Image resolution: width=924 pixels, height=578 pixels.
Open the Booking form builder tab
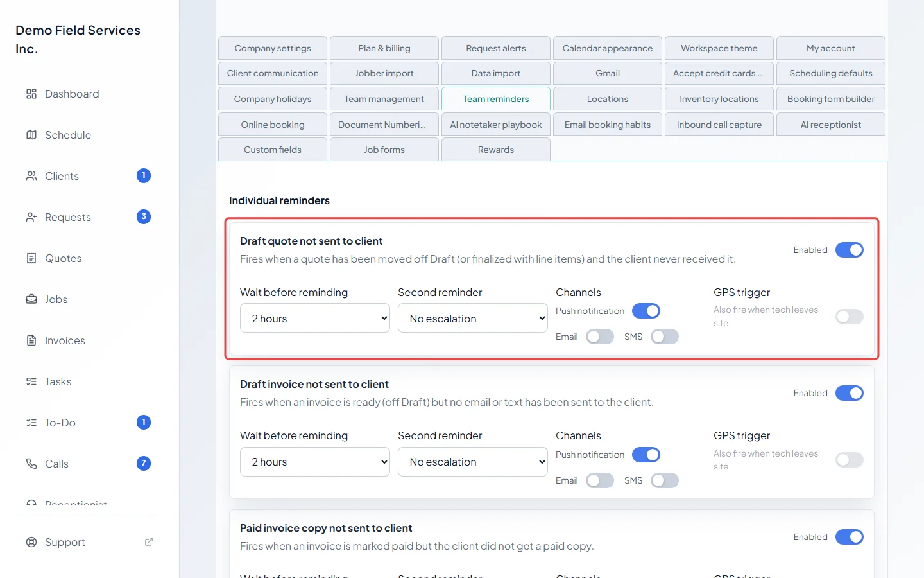831,99
